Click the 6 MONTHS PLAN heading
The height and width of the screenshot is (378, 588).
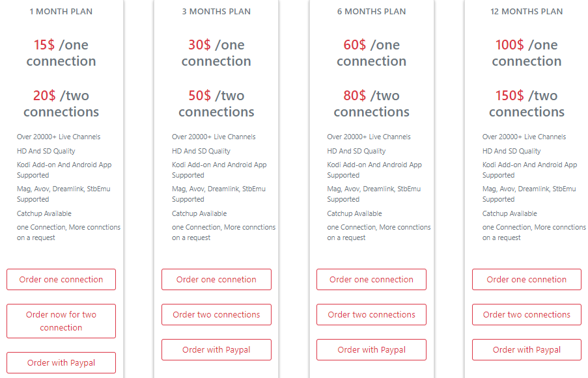371,11
